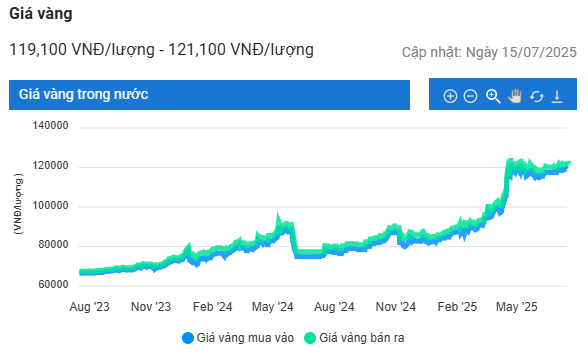Activate the hand panning tool
Screen dimensions: 588x361
click(515, 96)
